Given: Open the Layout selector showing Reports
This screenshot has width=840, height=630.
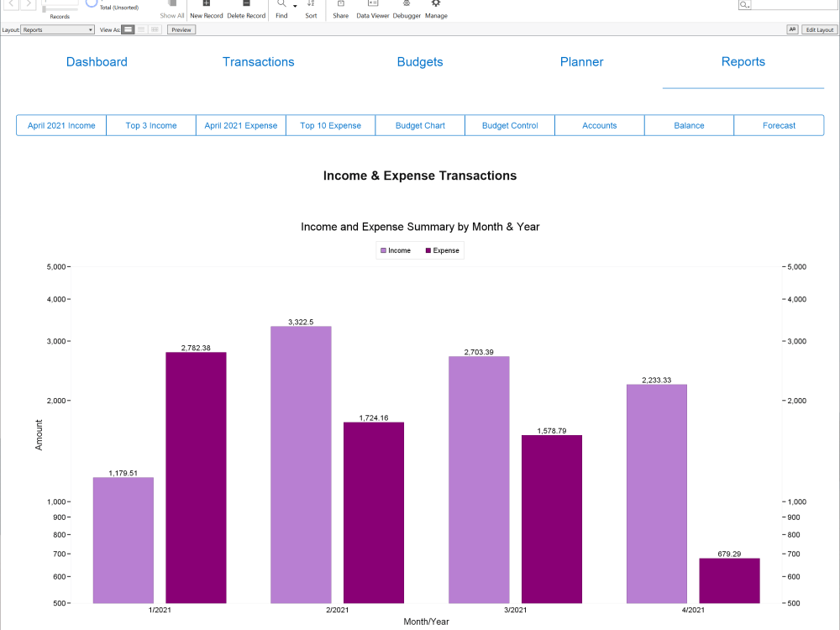Looking at the screenshot, I should pyautogui.click(x=56, y=29).
